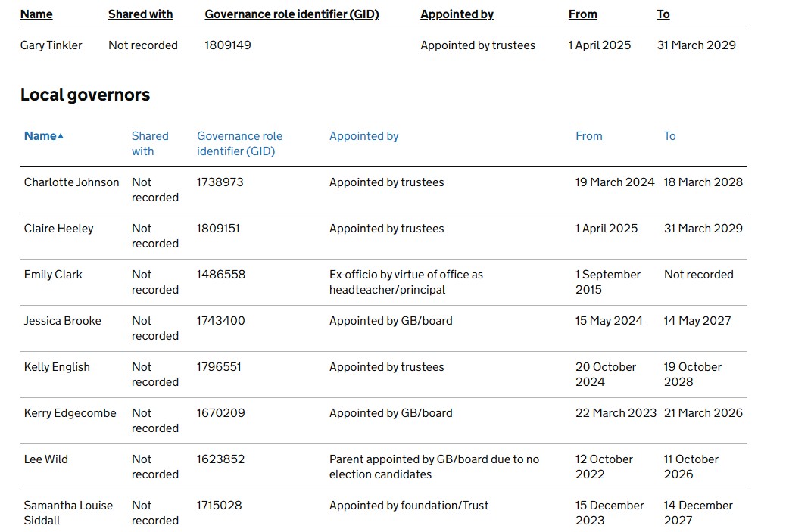Screen dimensions: 786x532
Task: Sort local governors by blue Appointed by header
Action: click(363, 136)
